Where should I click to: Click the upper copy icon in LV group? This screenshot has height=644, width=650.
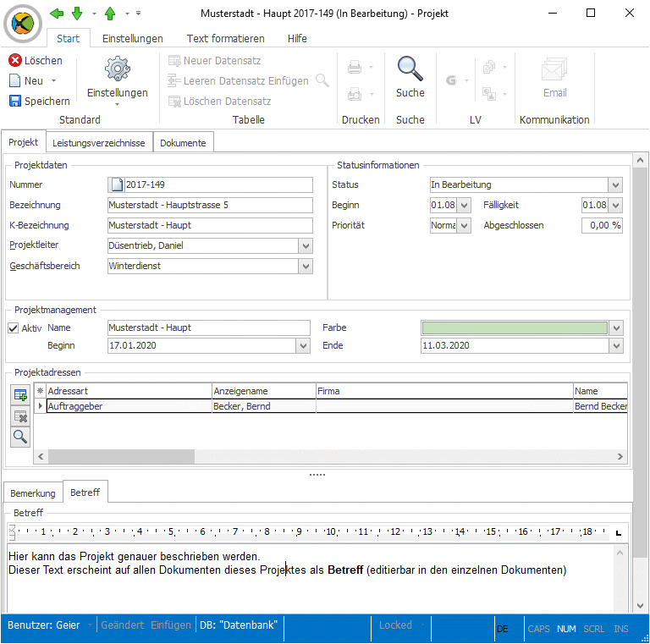489,67
